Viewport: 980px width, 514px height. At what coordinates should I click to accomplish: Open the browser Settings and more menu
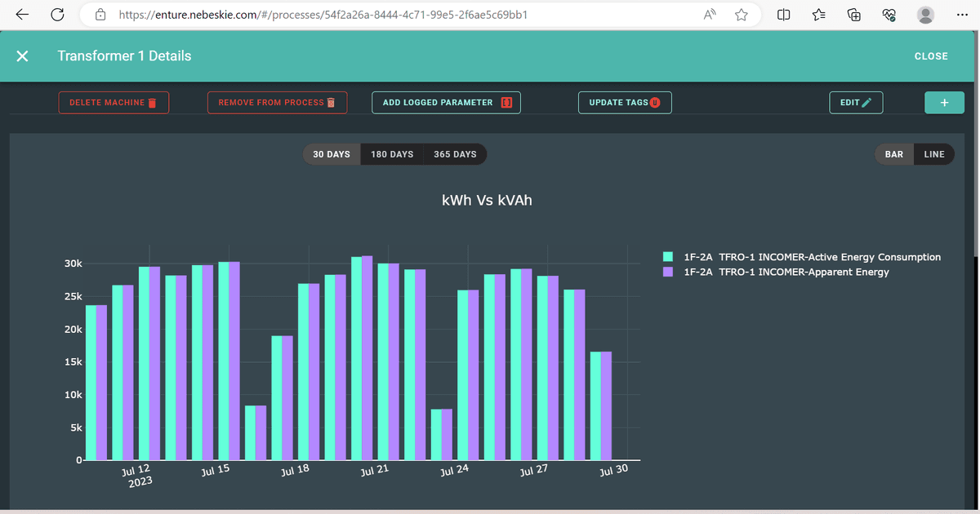click(961, 15)
